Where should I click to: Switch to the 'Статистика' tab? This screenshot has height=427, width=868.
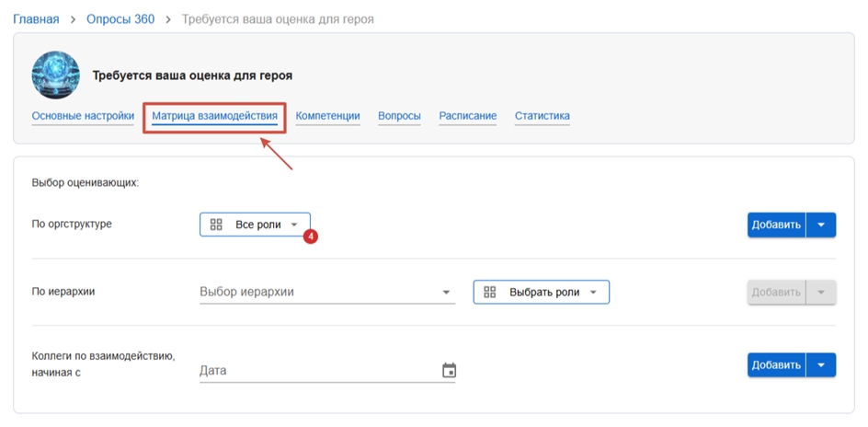pos(542,116)
